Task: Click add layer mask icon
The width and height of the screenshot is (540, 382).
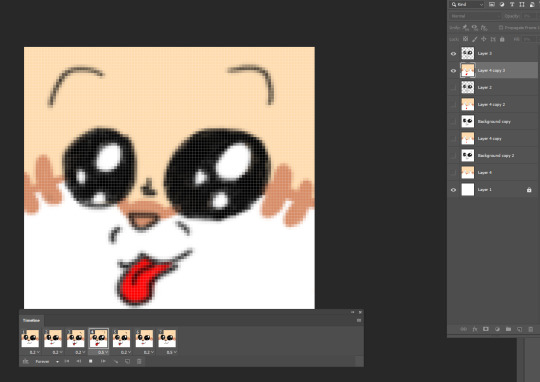Action: point(486,329)
